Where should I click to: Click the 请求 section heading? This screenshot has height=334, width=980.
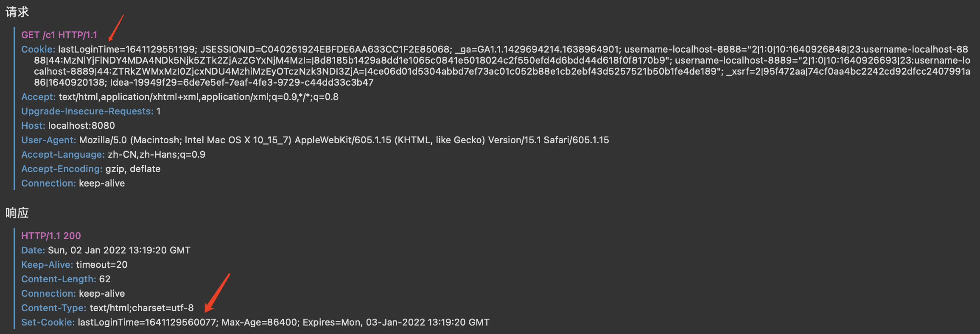point(17,12)
